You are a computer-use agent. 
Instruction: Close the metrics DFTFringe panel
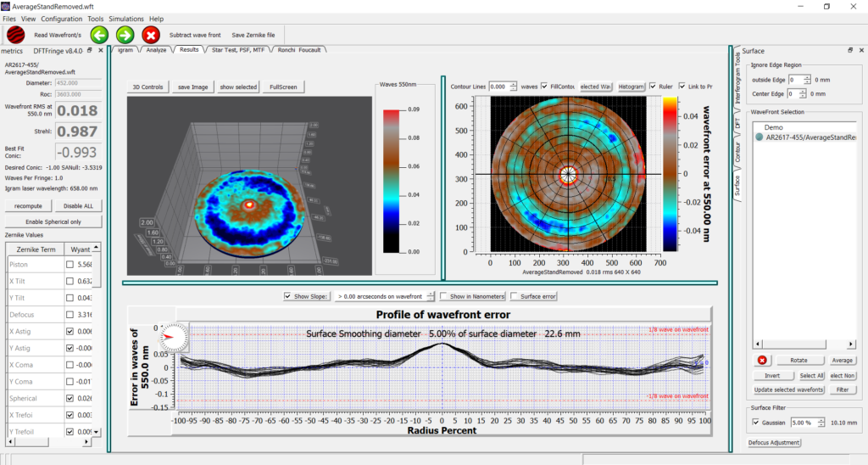100,50
